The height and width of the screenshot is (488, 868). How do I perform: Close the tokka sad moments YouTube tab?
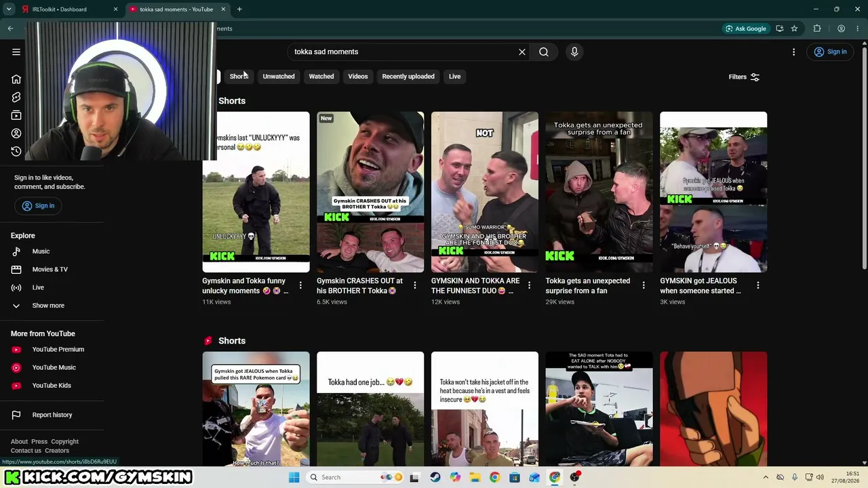point(223,9)
